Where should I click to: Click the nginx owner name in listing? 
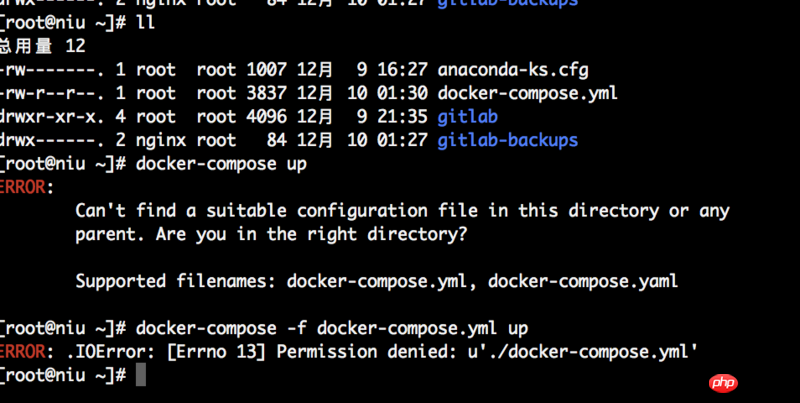tap(161, 140)
